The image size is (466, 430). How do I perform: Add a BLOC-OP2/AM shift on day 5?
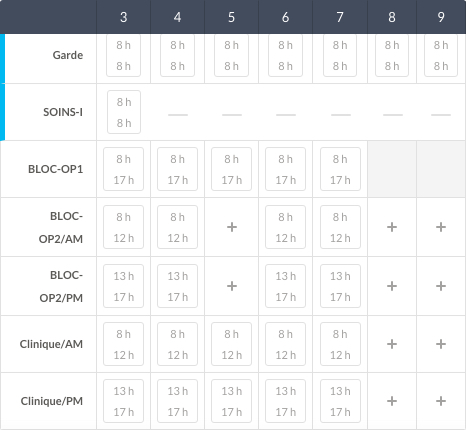pos(232,227)
